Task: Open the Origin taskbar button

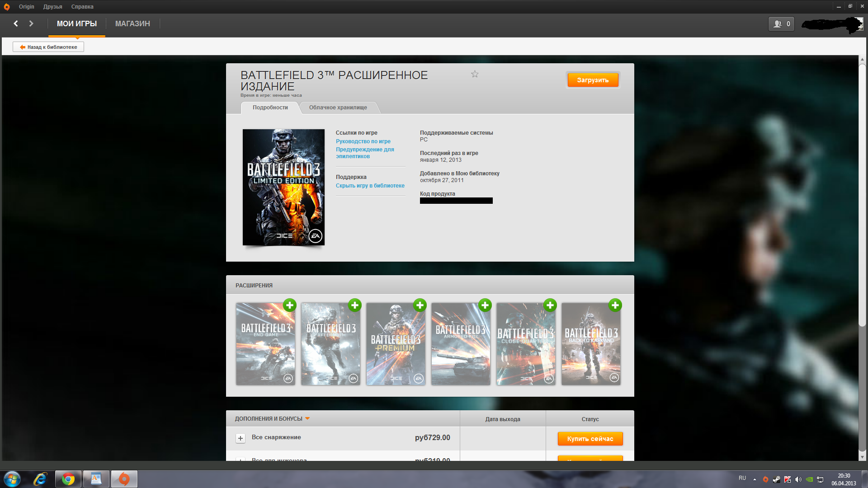Action: [x=124, y=479]
